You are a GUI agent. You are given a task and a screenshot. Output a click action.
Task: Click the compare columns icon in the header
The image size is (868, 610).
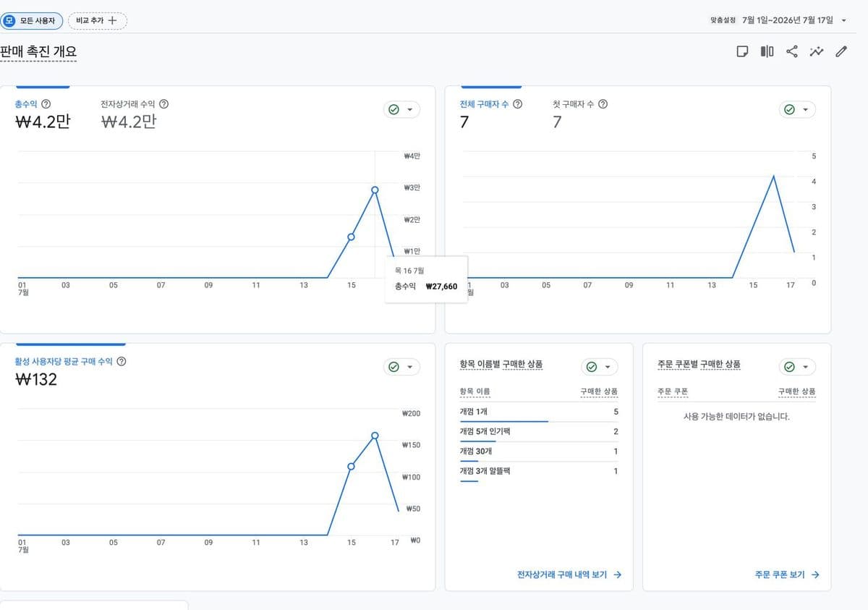(x=767, y=51)
